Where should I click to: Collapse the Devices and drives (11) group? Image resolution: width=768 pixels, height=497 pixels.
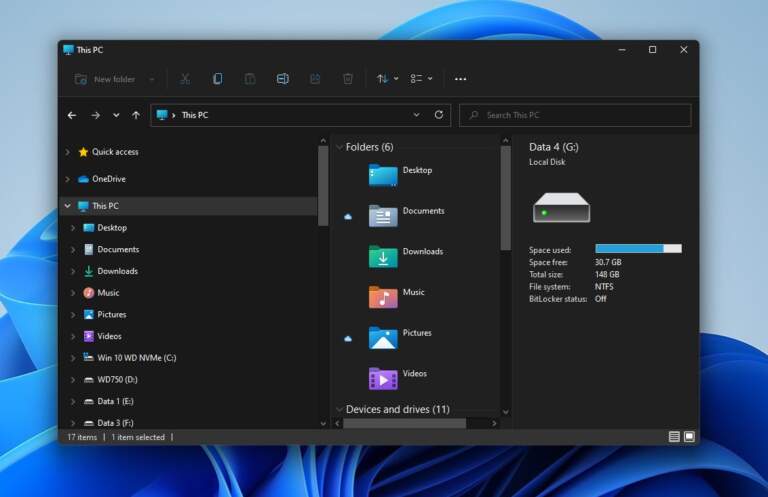coord(339,409)
